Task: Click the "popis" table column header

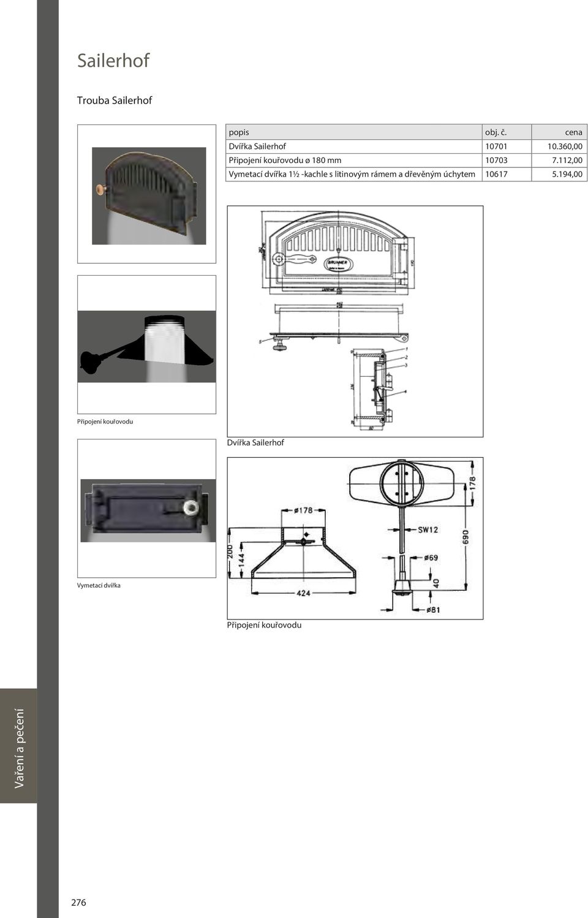Action: 239,132
